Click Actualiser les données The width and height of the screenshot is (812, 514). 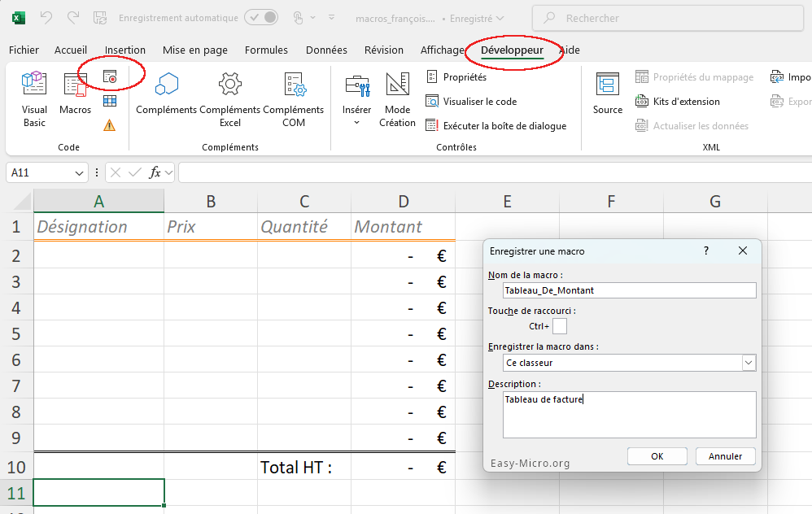click(692, 126)
